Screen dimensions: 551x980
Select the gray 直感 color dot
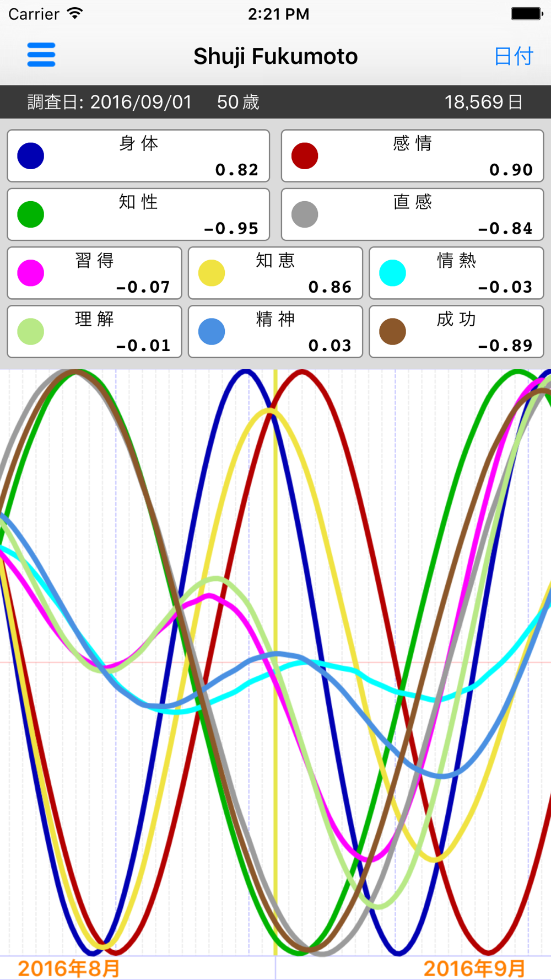[305, 214]
